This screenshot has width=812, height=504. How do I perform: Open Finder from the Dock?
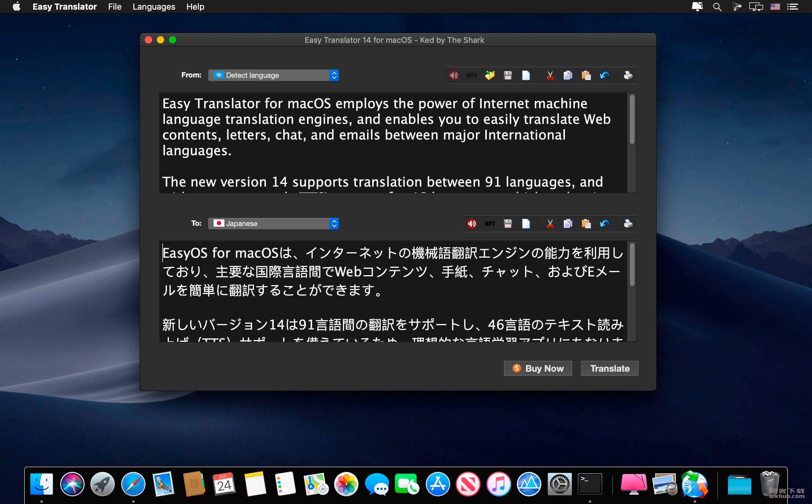(x=41, y=484)
